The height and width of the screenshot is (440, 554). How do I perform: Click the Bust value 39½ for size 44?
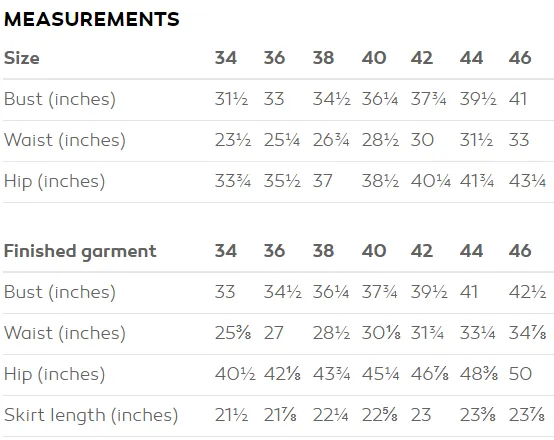[x=478, y=99]
